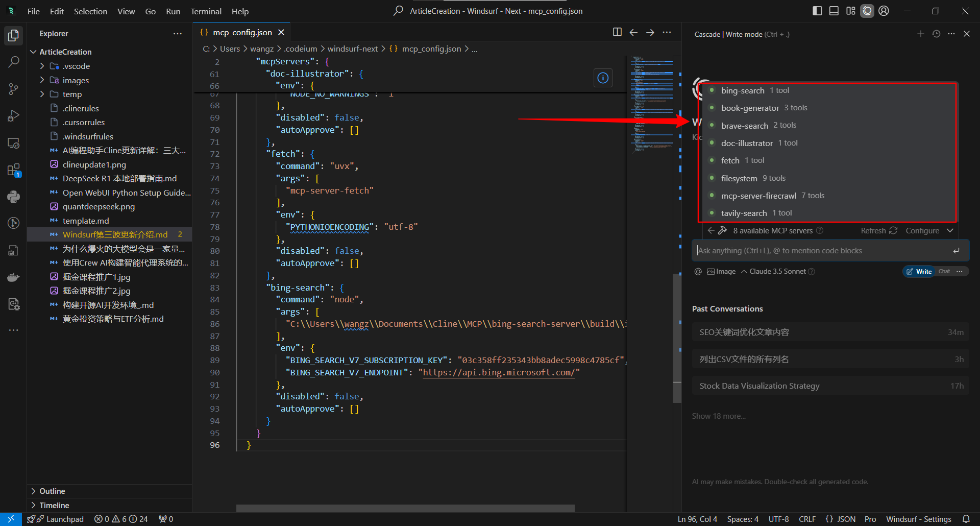Open Cascade panel more options
The height and width of the screenshot is (526, 980).
pyautogui.click(x=951, y=34)
